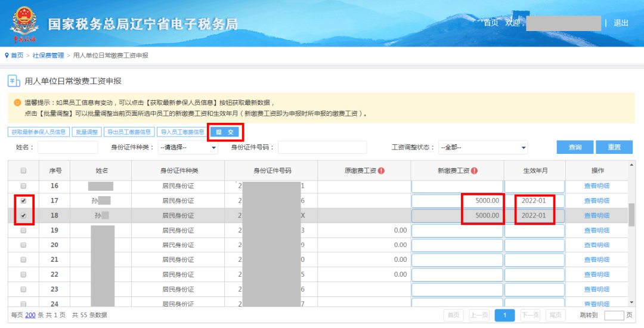Viewport: 644px width, 328px height.
Task: Focus the 跳转到 page number field
Action: (614, 315)
